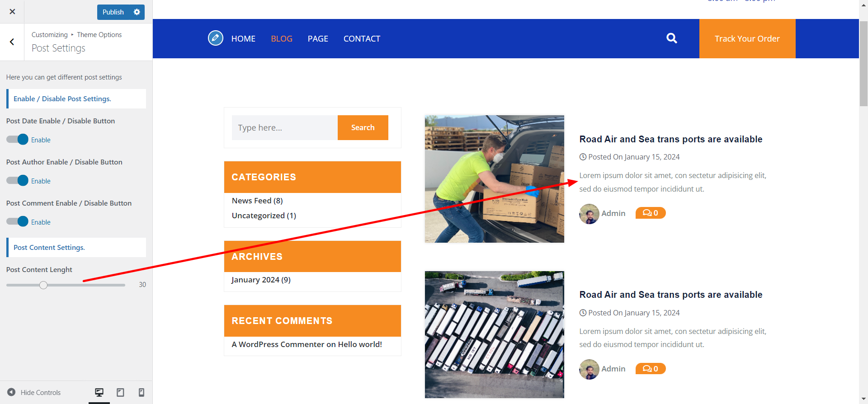868x404 pixels.
Task: Toggle the Post Date enable switch
Action: (18, 140)
